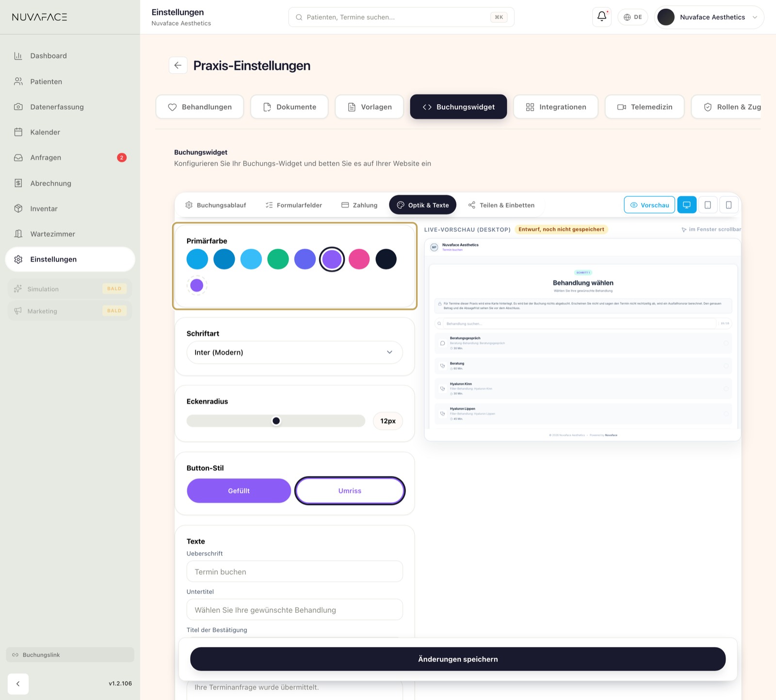The height and width of the screenshot is (700, 776).
Task: Open the Schriftart Inter (Modern) dropdown
Action: [x=294, y=352]
